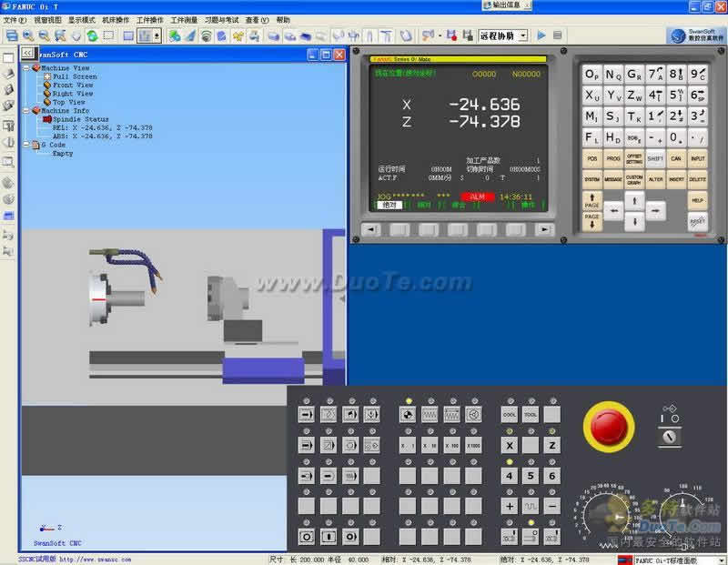
Task: Toggle the Z axis selection button
Action: [x=551, y=446]
